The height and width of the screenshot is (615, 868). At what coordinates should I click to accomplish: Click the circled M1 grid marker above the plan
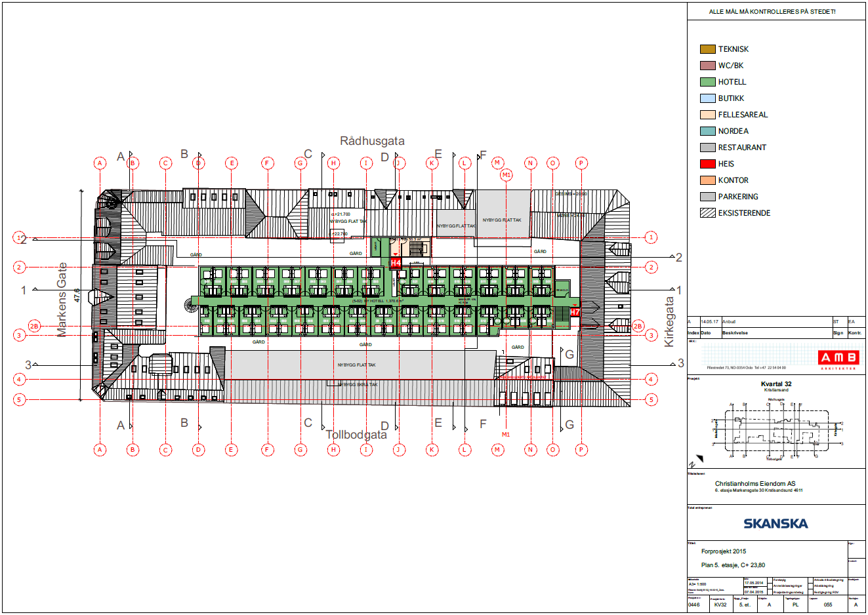tap(506, 175)
